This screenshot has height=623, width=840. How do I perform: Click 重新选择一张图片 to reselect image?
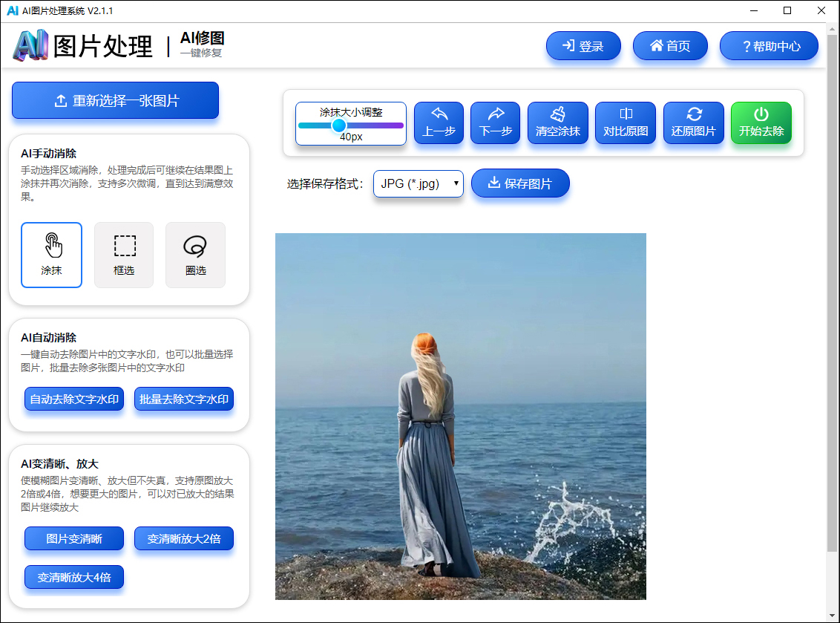coord(115,100)
